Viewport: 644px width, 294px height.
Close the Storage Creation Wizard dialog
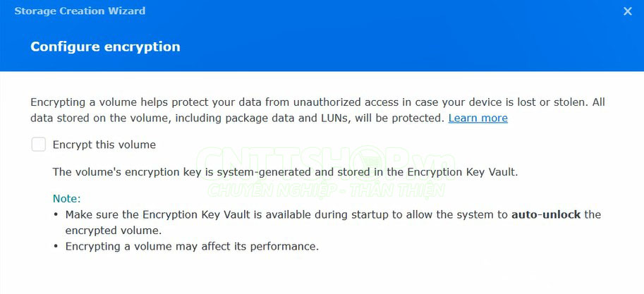click(627, 11)
